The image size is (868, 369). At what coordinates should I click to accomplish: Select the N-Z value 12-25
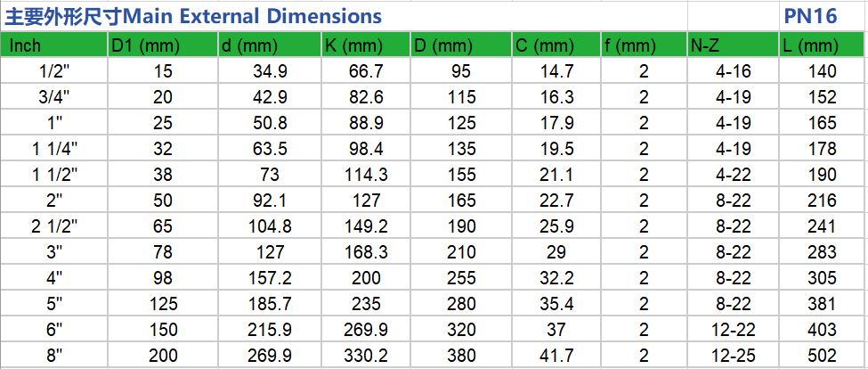pos(733,355)
